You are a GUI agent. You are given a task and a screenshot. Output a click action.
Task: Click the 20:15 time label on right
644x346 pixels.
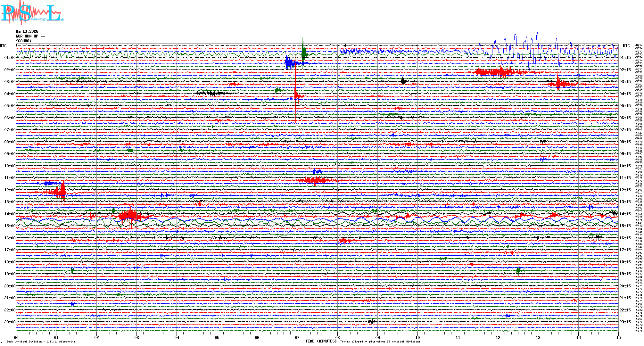(x=625, y=286)
